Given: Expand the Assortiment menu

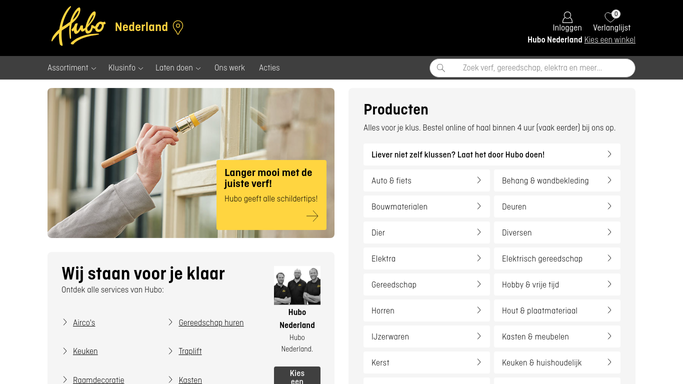Looking at the screenshot, I should click(71, 68).
